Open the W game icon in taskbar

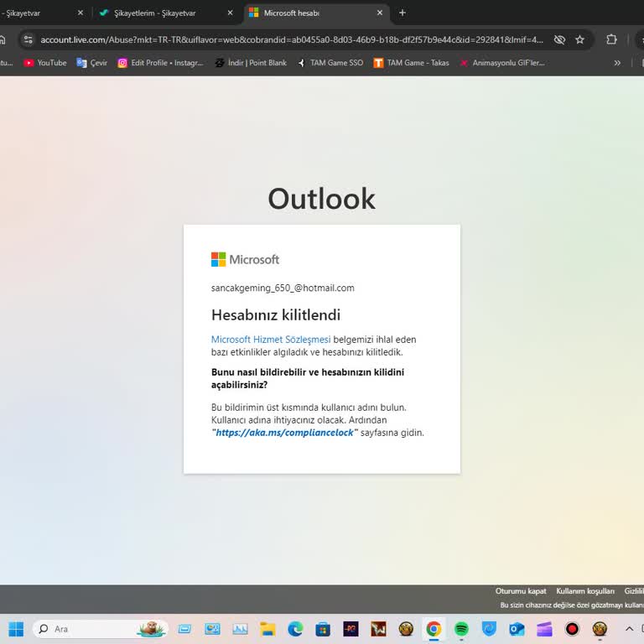378,628
